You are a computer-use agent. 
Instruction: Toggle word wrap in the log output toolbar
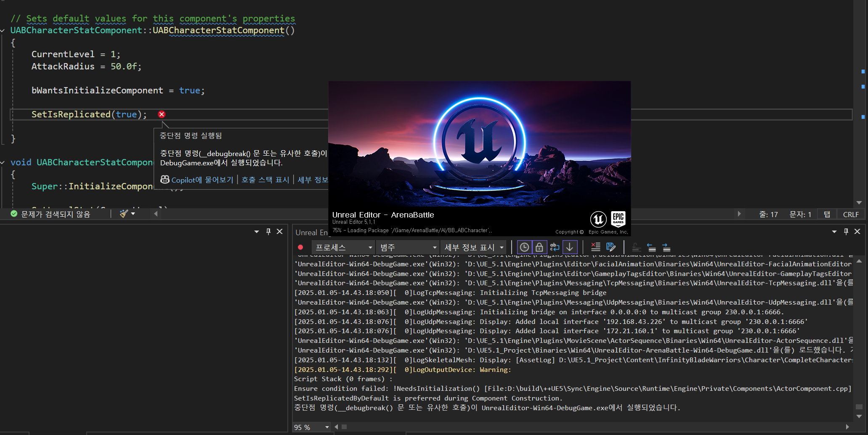click(555, 247)
